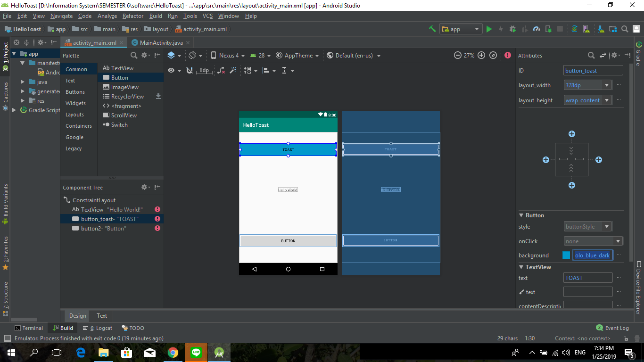
Task: Click Infer Constraints magic wand icon
Action: (233, 70)
